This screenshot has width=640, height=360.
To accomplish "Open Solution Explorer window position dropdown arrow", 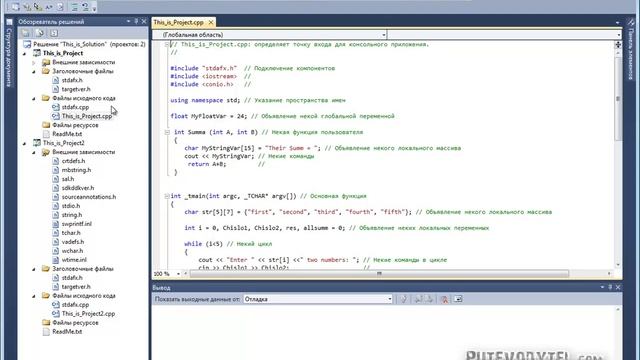I will [x=129, y=21].
